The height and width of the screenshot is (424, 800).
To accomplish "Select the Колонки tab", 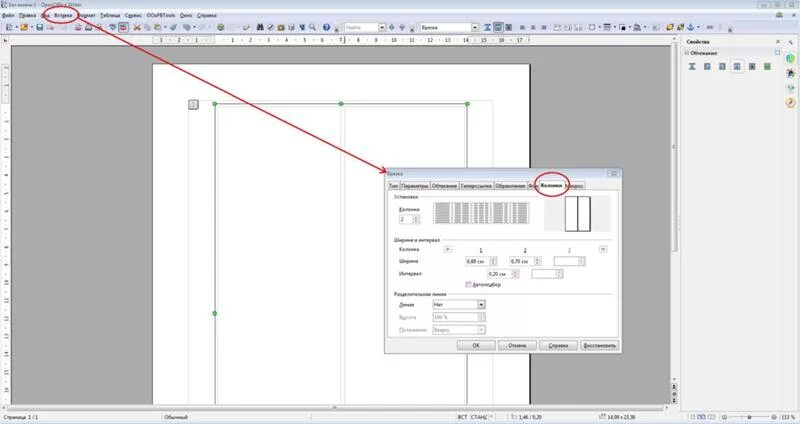I will point(552,186).
